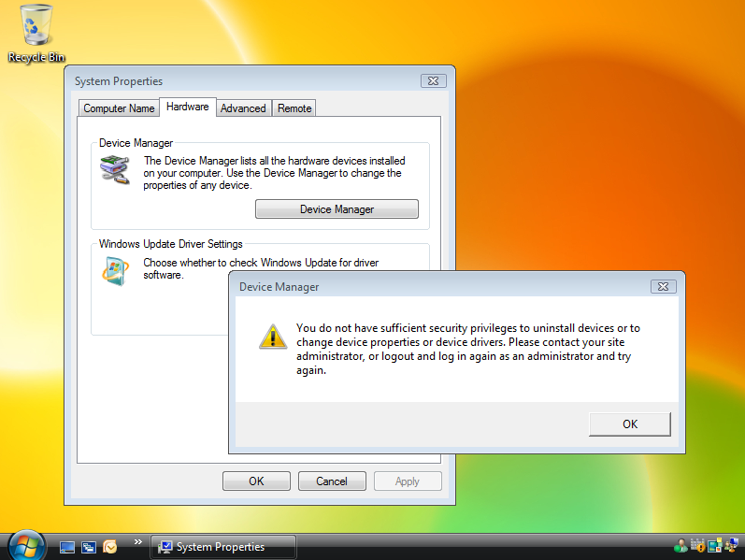Click the 'You do not have sufficient security privileges' message

click(468, 349)
